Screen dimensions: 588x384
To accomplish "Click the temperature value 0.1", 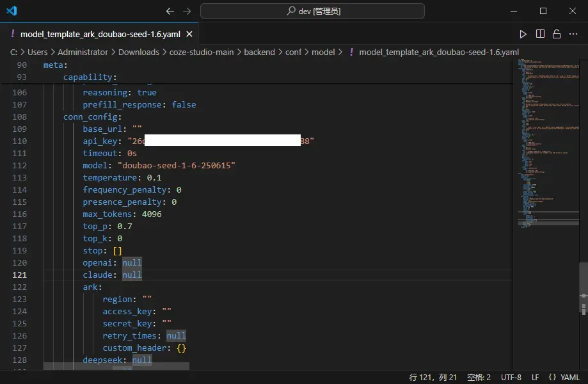I will [154, 178].
